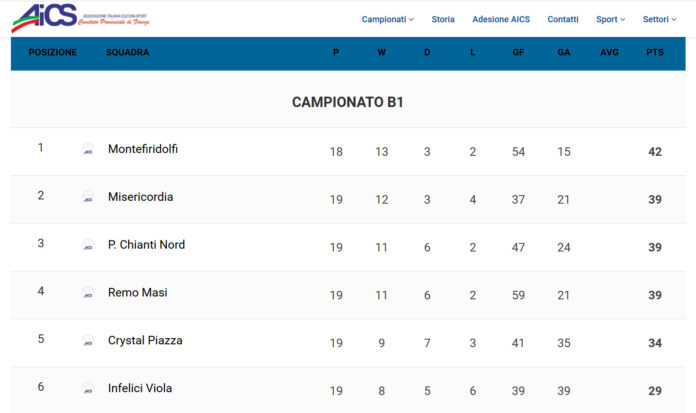696x413 pixels.
Task: Open Misericordia team link
Action: [x=140, y=197]
